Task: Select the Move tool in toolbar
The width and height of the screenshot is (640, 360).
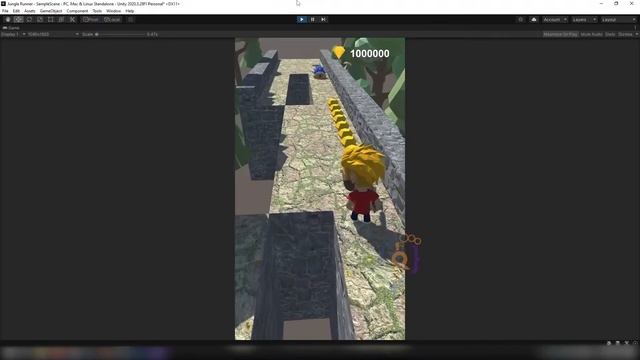Action: (x=18, y=20)
